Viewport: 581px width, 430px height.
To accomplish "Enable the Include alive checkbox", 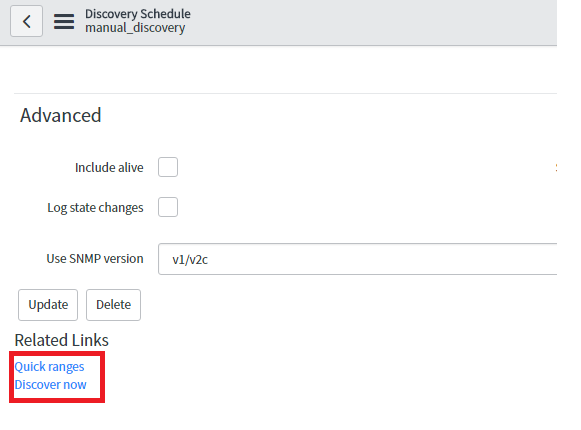I will [168, 167].
